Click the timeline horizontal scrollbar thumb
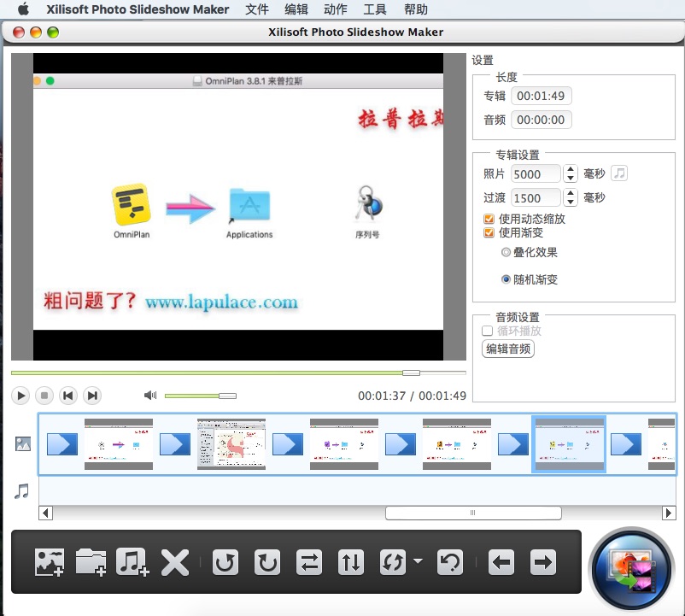This screenshot has height=616, width=685. coord(473,513)
